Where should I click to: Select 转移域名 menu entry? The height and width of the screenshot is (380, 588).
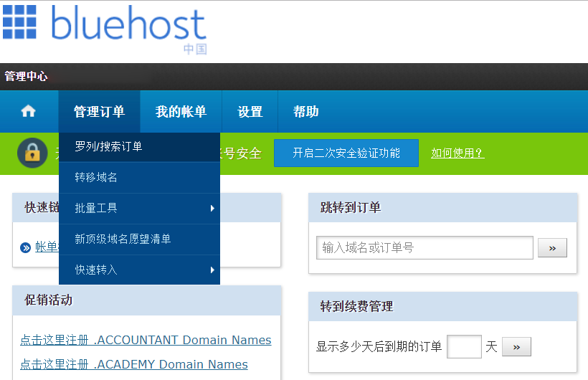point(140,177)
